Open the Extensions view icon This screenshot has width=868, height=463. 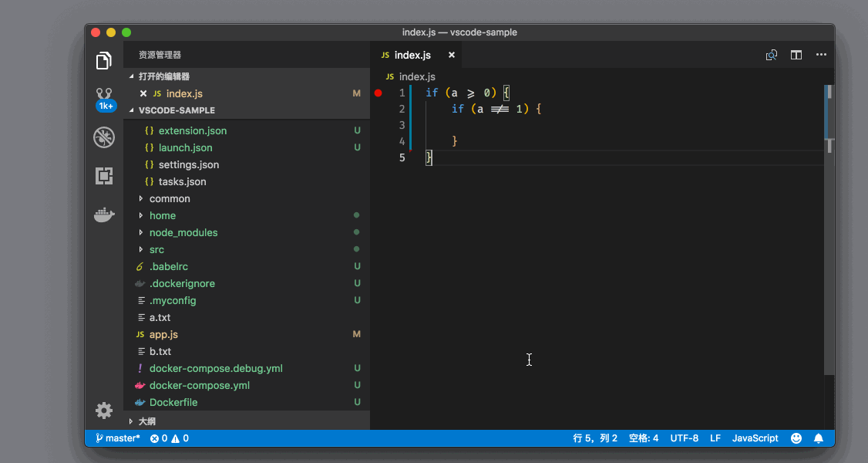104,176
